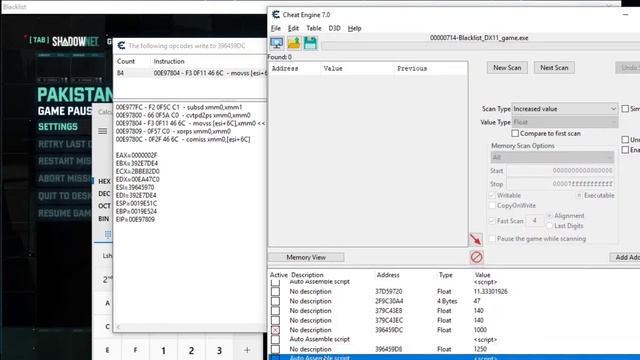Screen dimensions: 640x360
Task: Select value 1250 of address 396459D8
Action: pos(480,349)
